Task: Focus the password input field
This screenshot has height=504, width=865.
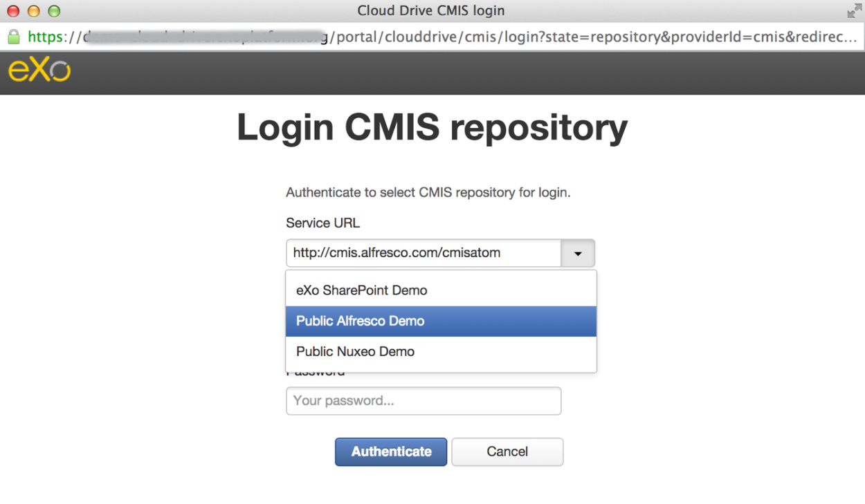Action: 423,401
